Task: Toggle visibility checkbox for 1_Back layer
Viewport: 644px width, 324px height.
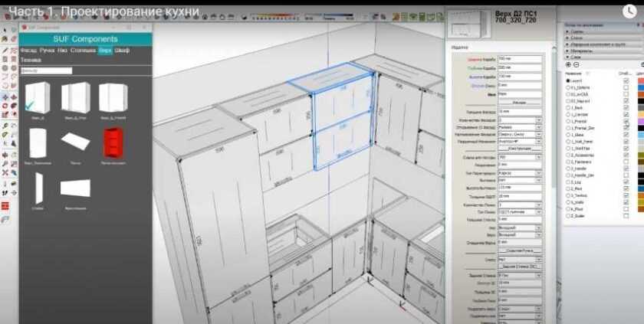Action: coord(626,107)
